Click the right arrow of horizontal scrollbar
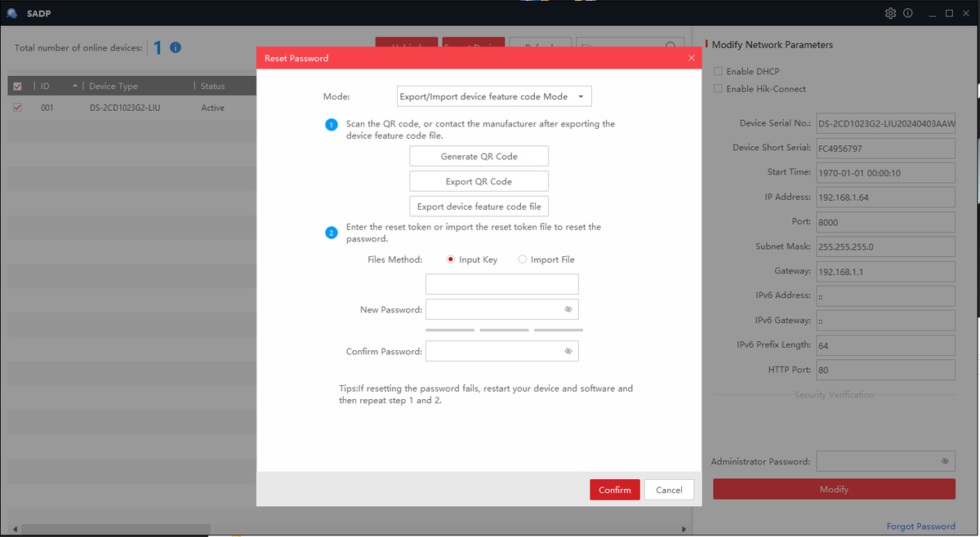 pos(684,530)
